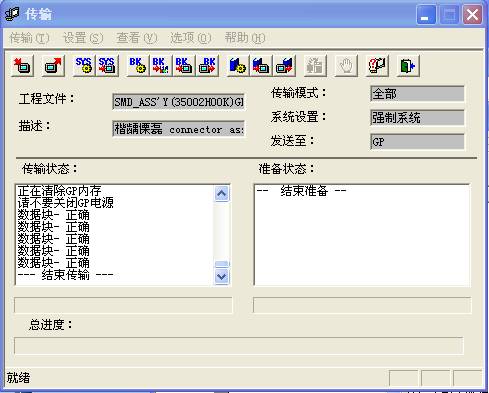The height and width of the screenshot is (393, 489).
Task: Click the BK compare icon
Action: pyautogui.click(x=160, y=65)
